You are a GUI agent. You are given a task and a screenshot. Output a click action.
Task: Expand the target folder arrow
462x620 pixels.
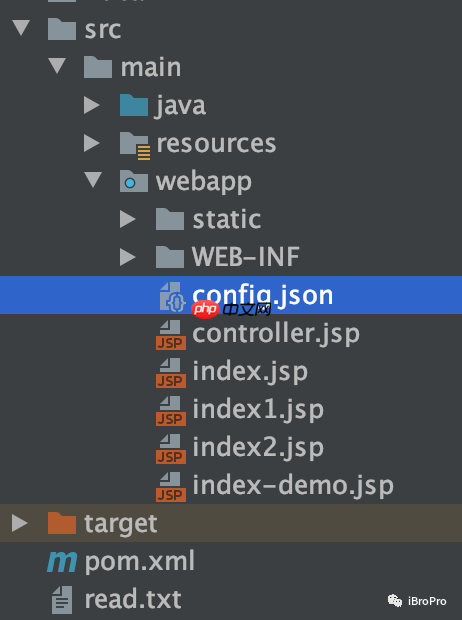19,523
